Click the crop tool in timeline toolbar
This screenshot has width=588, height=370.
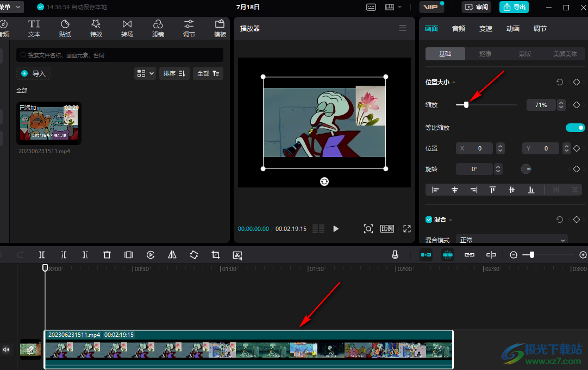point(216,255)
